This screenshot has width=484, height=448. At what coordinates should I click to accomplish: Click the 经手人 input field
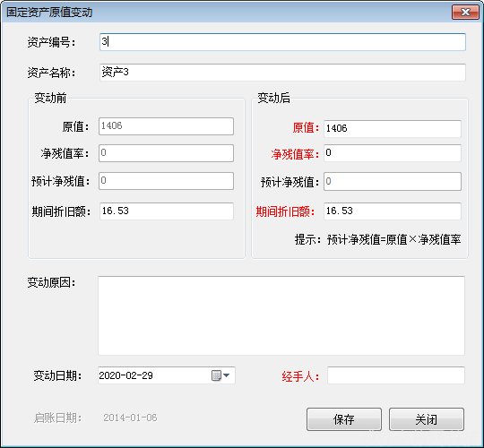[x=396, y=375]
